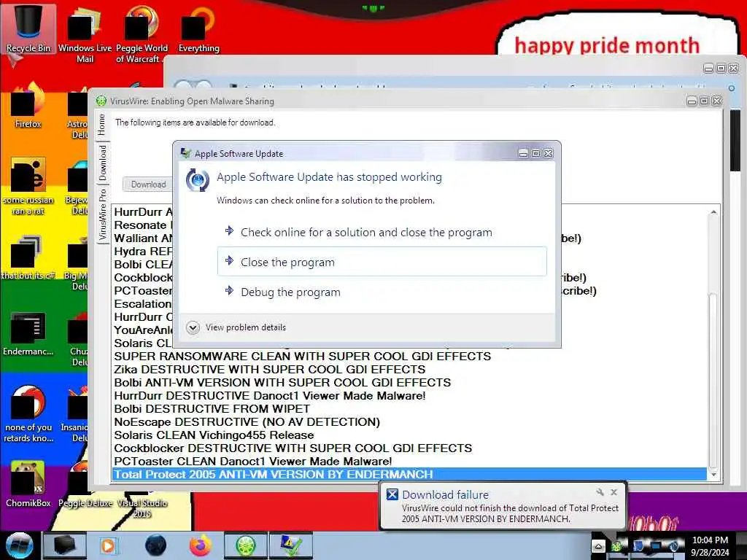Viewport: 747px width, 560px height.
Task: Open the Everything desktop shortcut
Action: coord(198,29)
